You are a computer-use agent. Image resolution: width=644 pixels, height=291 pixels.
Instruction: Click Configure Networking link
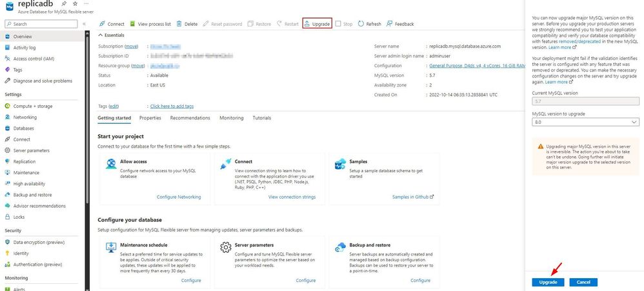(179, 197)
